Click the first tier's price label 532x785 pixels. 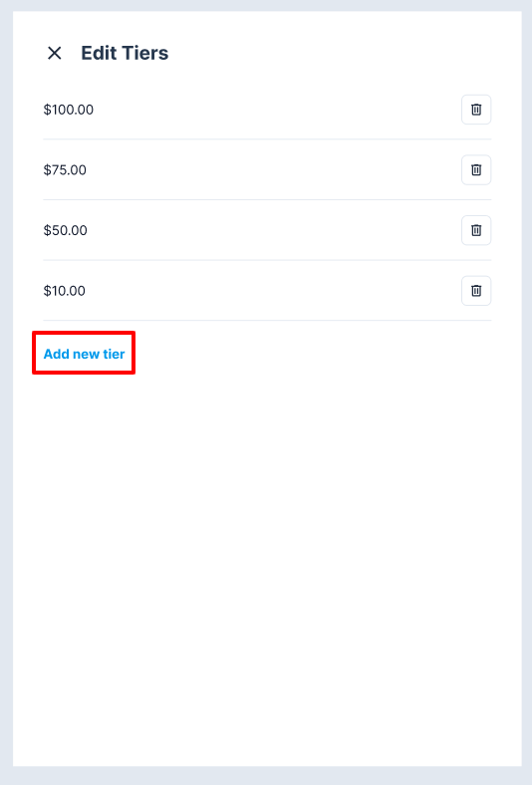(x=69, y=110)
